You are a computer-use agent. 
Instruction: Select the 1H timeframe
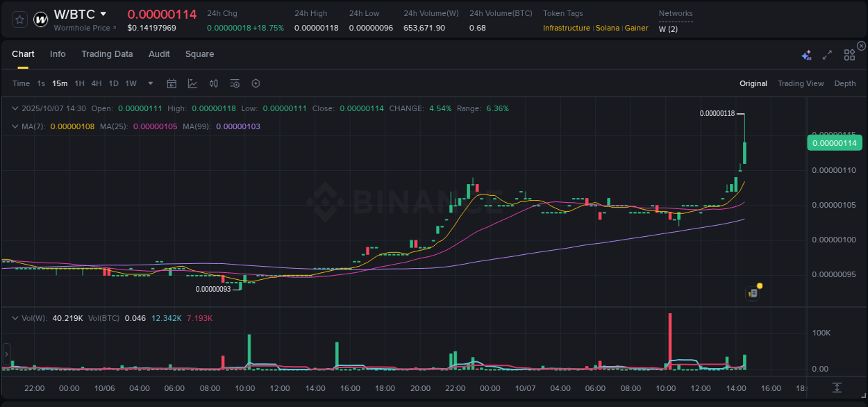click(79, 83)
